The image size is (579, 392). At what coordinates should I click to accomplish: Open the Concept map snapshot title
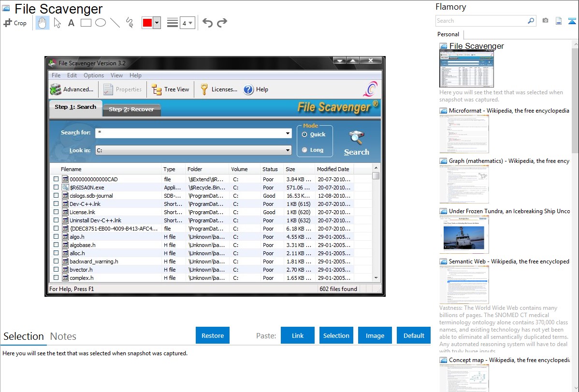pyautogui.click(x=509, y=360)
